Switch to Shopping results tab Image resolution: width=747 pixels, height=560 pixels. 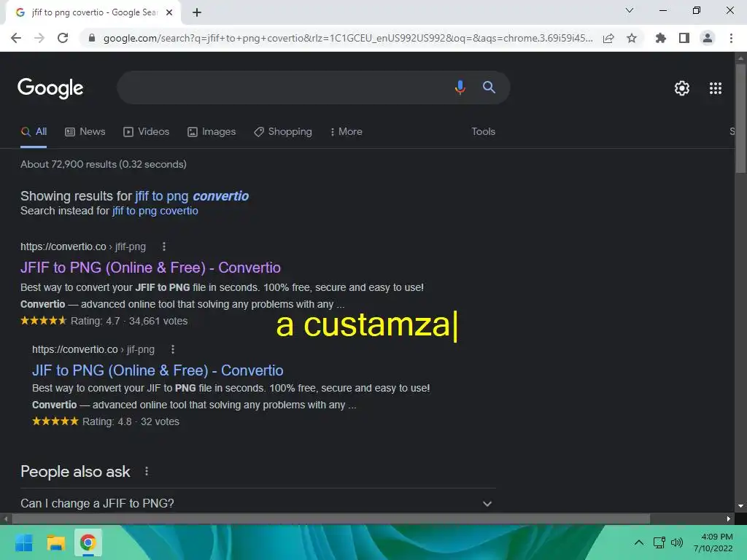pyautogui.click(x=283, y=132)
